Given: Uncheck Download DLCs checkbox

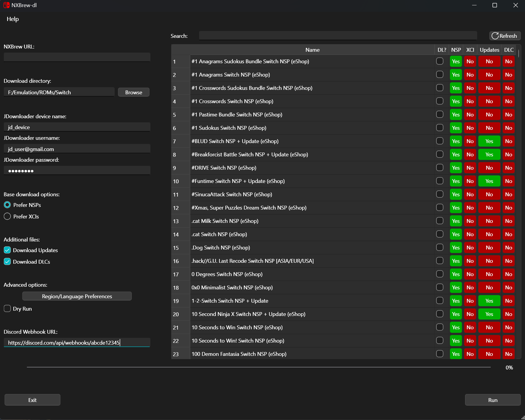Looking at the screenshot, I should coord(7,262).
